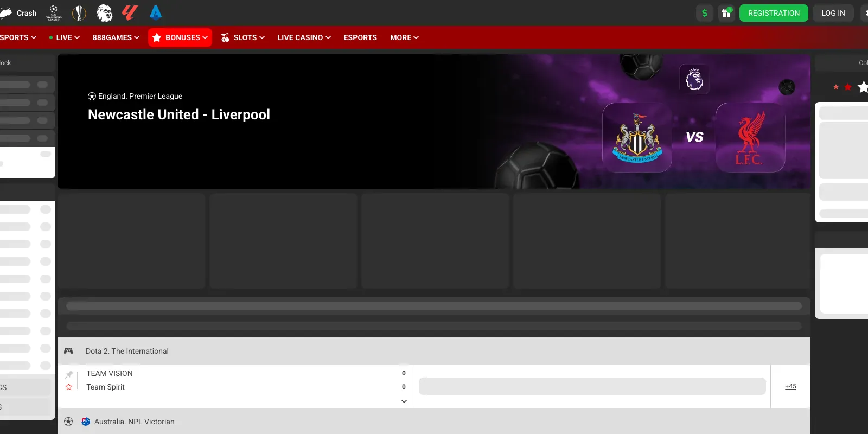Click the football icon before England. Premier League

(92, 96)
